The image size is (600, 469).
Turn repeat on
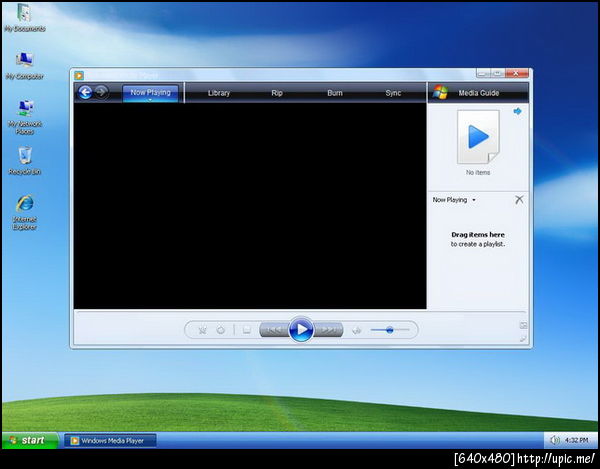point(221,330)
